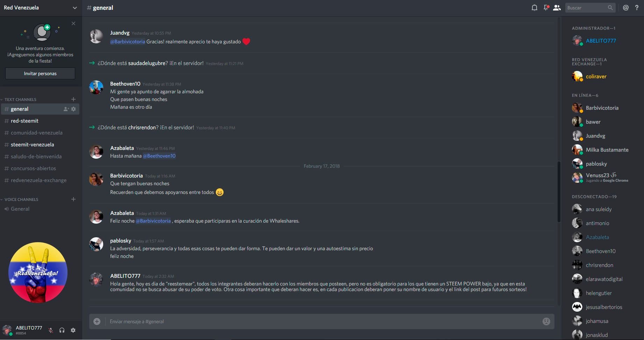This screenshot has width=644, height=340.
Task: Click the attach file plus icon
Action: [x=97, y=321]
